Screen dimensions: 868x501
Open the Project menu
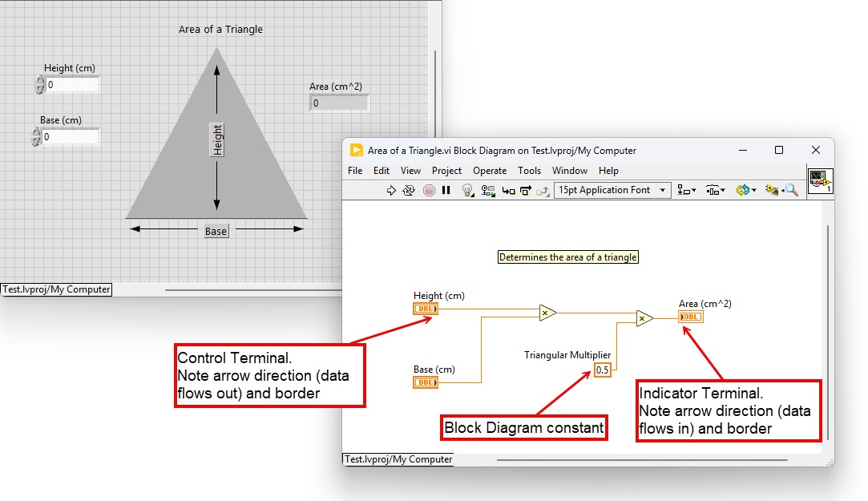[x=446, y=171]
